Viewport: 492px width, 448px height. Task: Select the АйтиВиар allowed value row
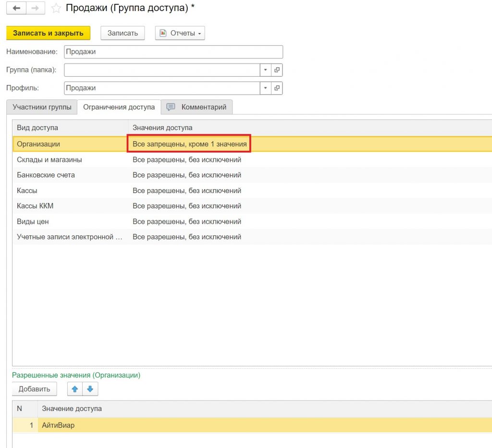pos(252,425)
